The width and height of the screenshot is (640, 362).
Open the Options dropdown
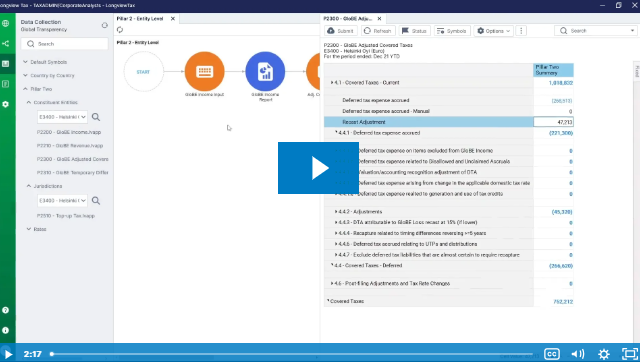click(x=493, y=31)
